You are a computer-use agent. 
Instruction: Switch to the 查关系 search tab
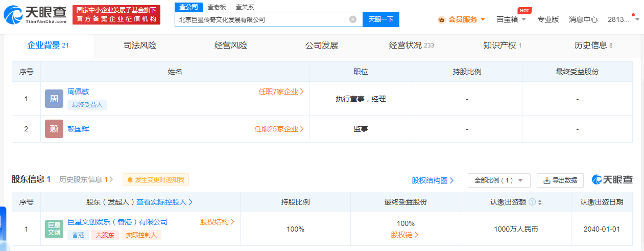[x=245, y=7]
